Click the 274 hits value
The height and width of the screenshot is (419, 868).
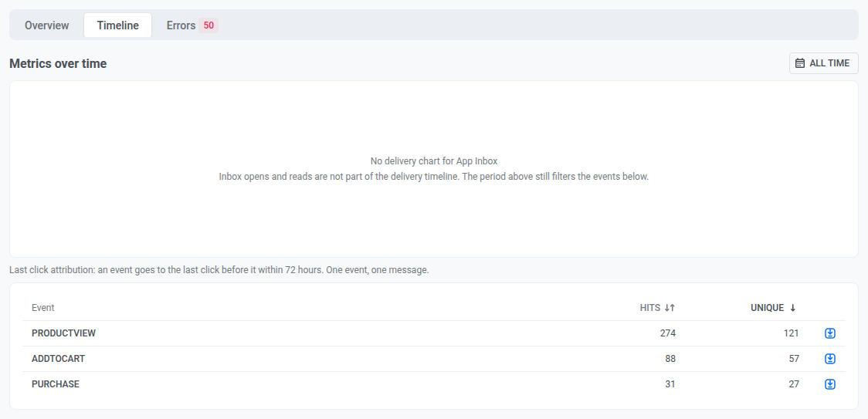pos(668,333)
